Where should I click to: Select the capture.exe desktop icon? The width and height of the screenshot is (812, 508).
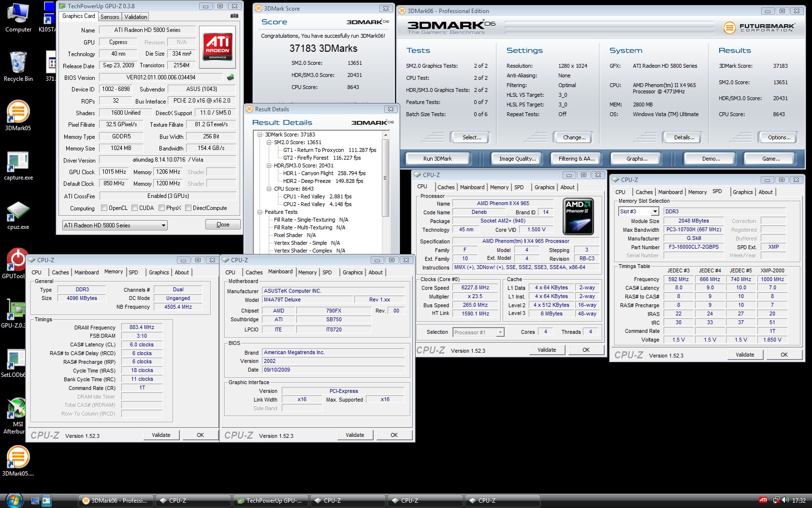tap(18, 165)
